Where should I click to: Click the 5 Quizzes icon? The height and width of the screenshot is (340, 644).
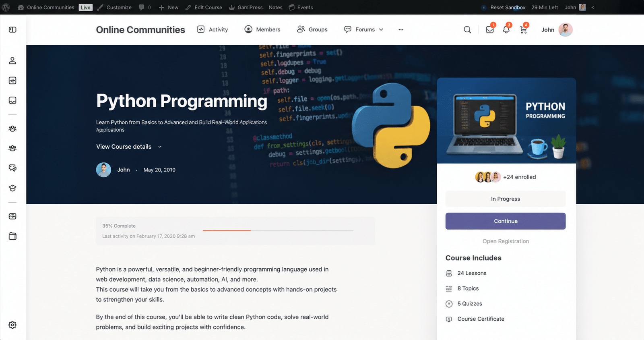point(449,304)
